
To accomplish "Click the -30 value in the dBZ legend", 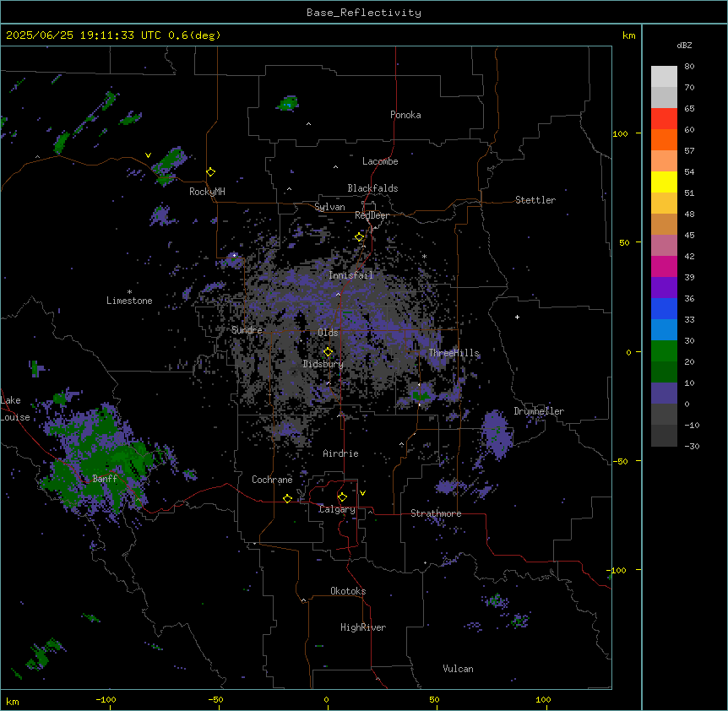I will (x=692, y=447).
